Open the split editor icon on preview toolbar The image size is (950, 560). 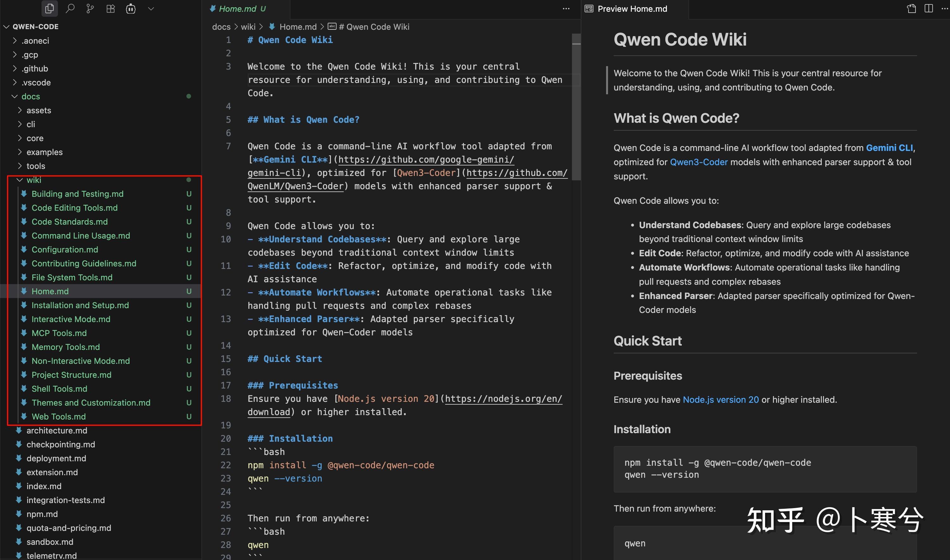coord(928,8)
